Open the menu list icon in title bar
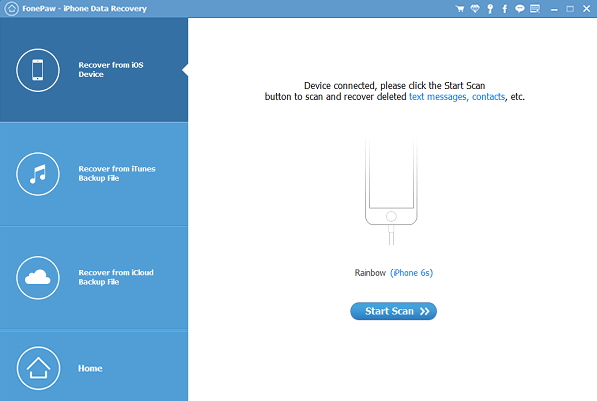The height and width of the screenshot is (401, 597). 535,8
